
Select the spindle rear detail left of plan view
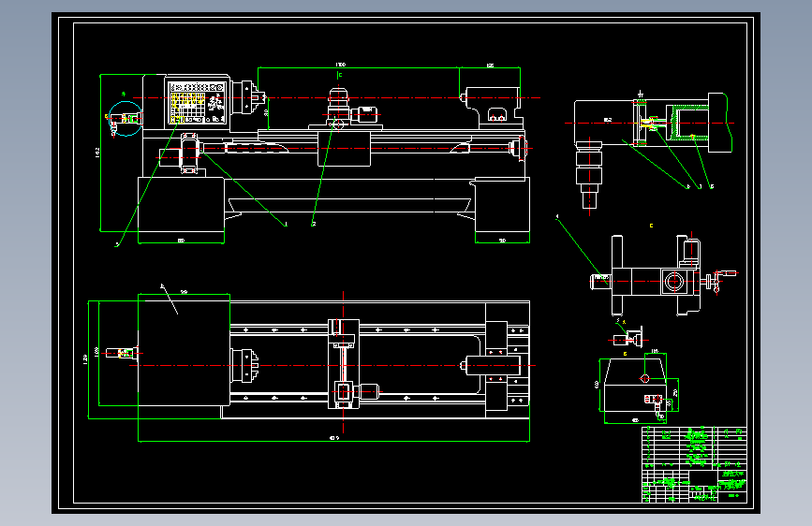(x=123, y=353)
